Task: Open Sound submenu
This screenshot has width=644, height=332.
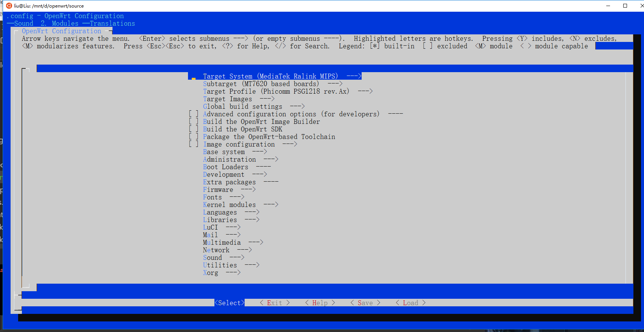Action: click(x=223, y=258)
